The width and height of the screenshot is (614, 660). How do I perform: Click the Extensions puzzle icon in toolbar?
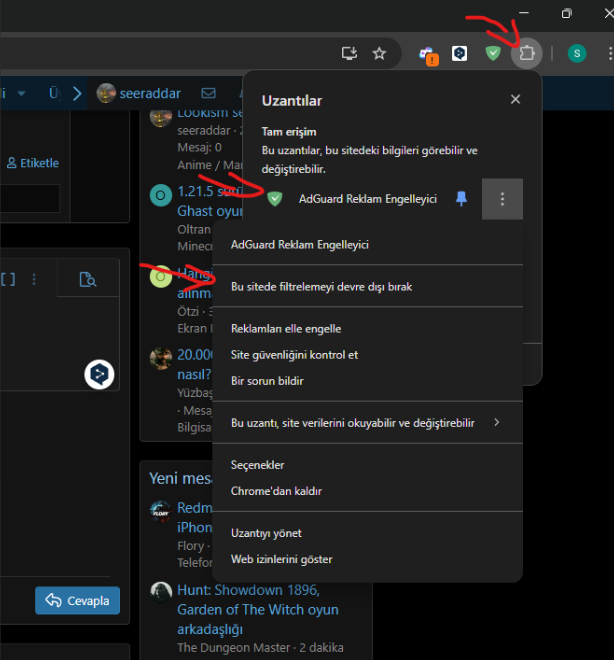pos(526,53)
